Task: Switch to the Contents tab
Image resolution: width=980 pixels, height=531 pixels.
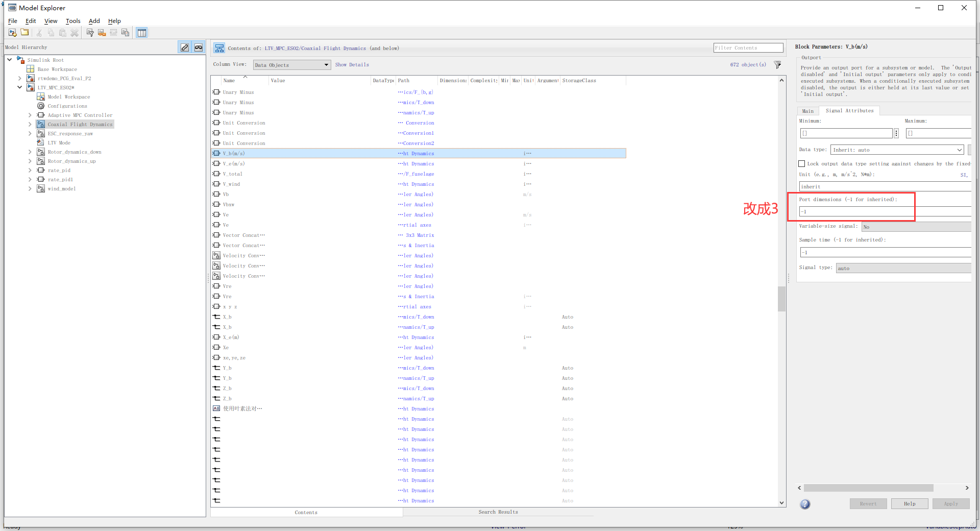Action: (306, 512)
